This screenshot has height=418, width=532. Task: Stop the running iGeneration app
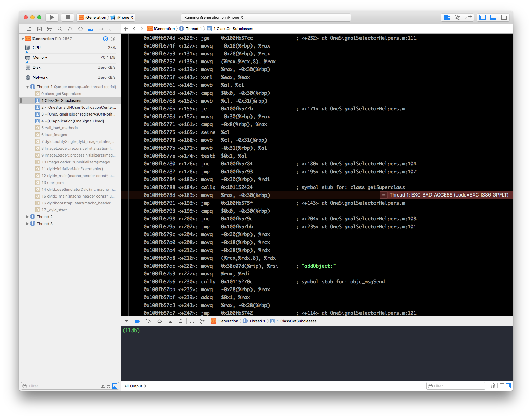click(68, 17)
